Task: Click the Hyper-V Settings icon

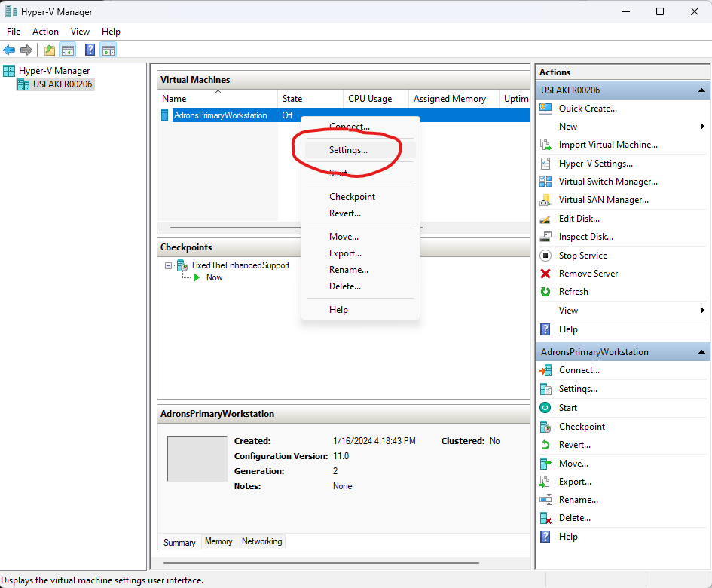Action: point(545,163)
